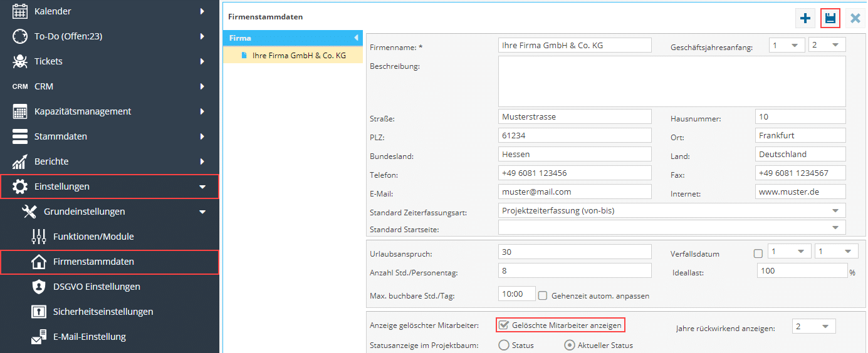Screen dimensions: 868x353
Task: Open Sicherheitseinstellungen menu item
Action: (103, 312)
